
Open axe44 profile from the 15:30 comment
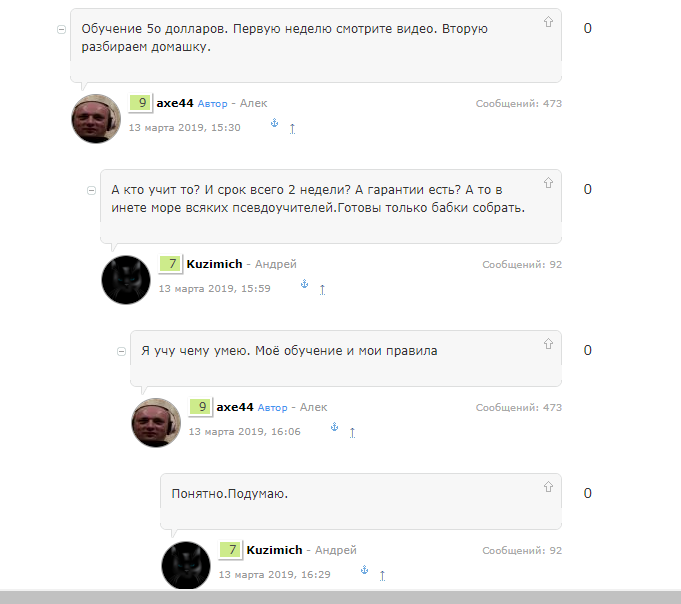(175, 103)
